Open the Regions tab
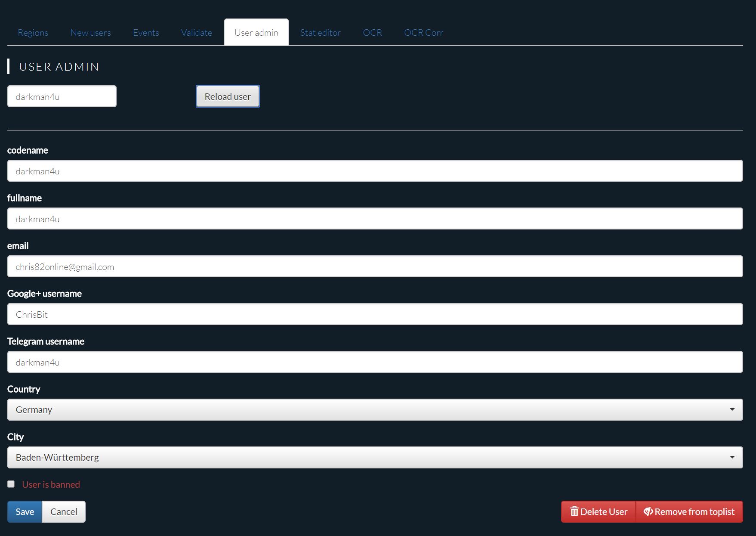Image resolution: width=756 pixels, height=536 pixels. (x=33, y=32)
